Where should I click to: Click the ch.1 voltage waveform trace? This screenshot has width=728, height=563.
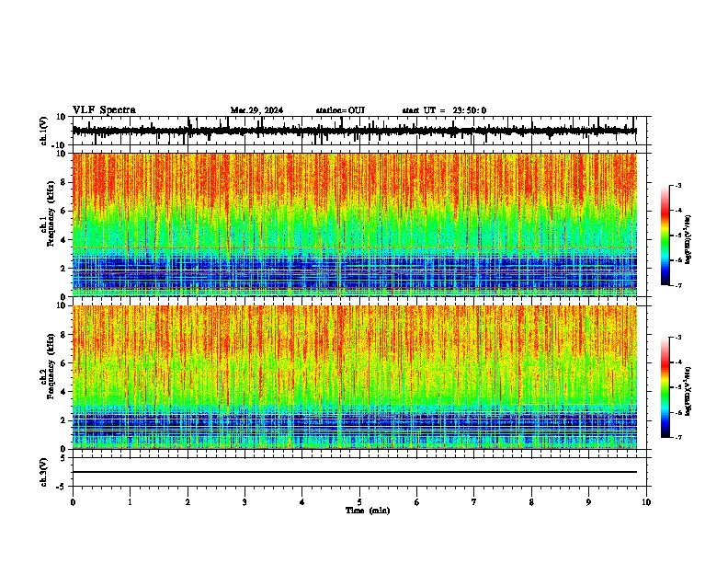coord(354,131)
